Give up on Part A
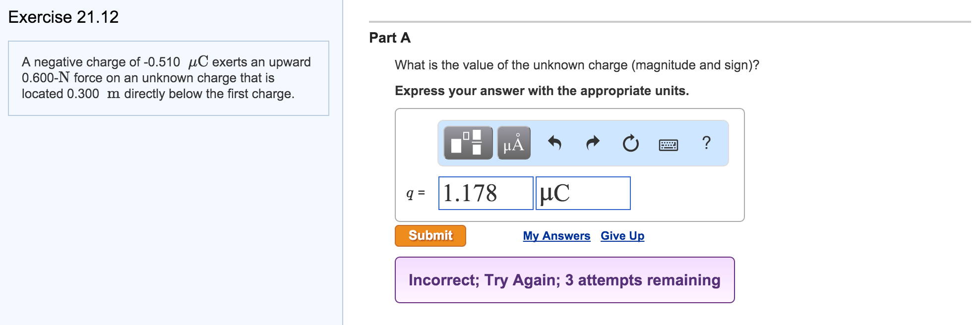 (621, 236)
